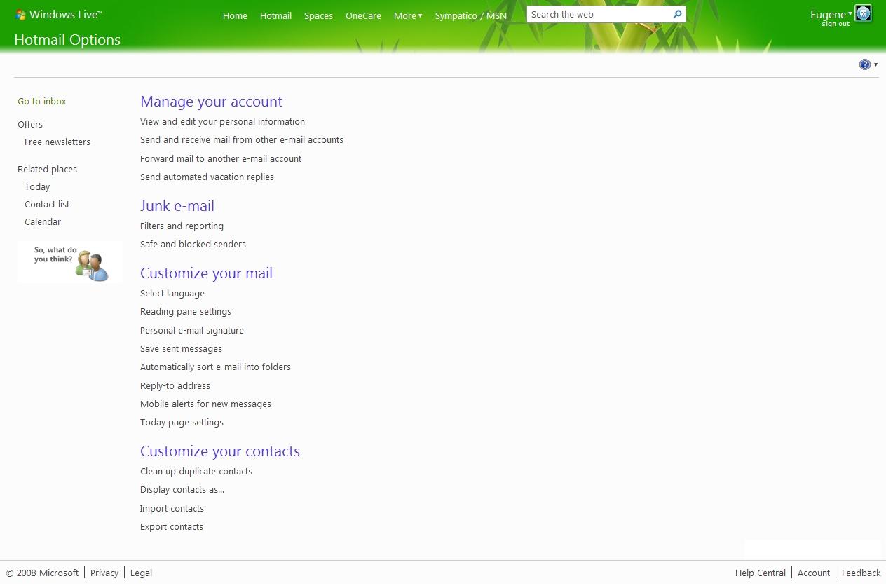Open the Contact list link

click(47, 204)
